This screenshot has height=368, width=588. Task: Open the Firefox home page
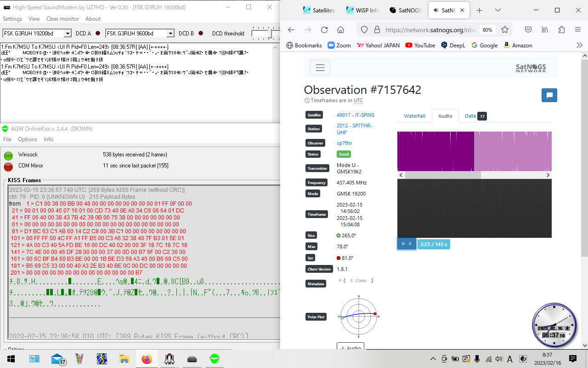pyautogui.click(x=340, y=30)
